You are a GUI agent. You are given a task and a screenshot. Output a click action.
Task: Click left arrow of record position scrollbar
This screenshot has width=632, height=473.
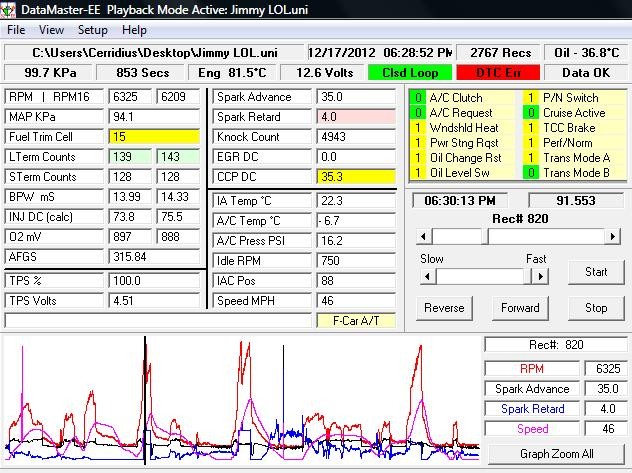(423, 236)
